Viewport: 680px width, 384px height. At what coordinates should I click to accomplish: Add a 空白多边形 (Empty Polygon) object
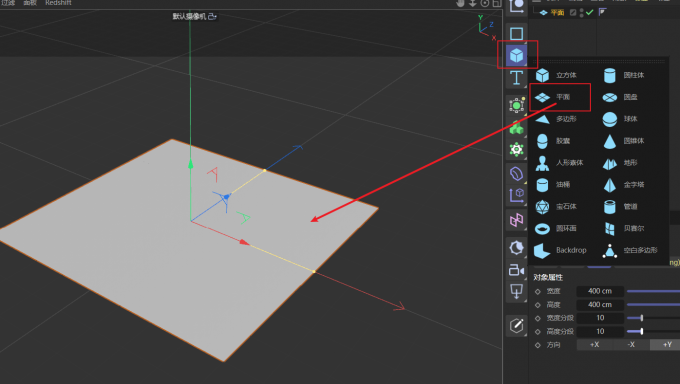click(630, 250)
